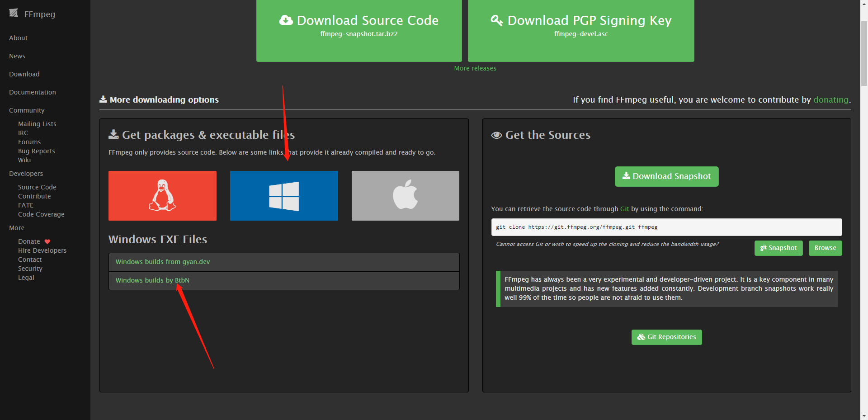Go to Download in sidebar
868x420 pixels.
pos(24,74)
